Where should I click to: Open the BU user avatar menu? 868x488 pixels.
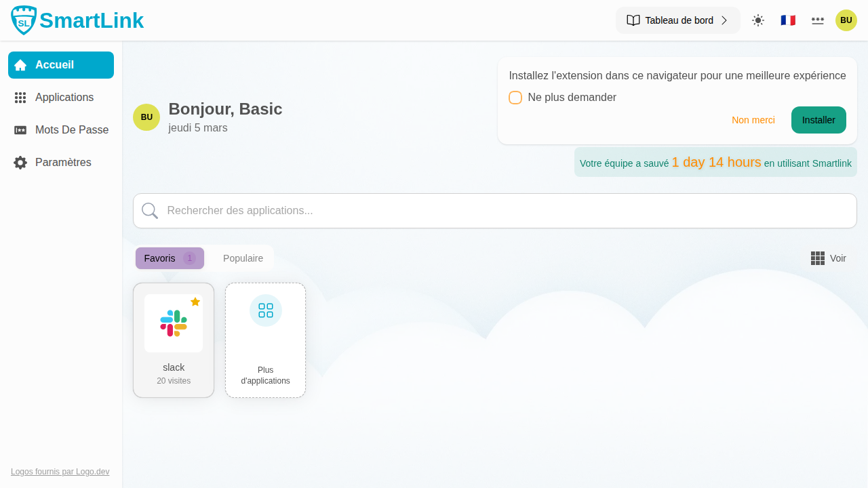click(846, 20)
